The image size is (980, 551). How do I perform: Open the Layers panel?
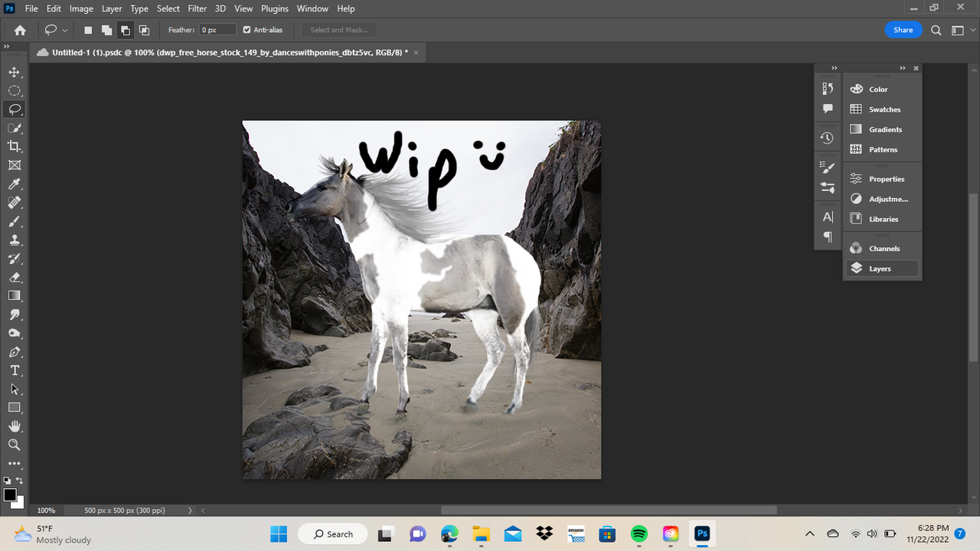(882, 269)
